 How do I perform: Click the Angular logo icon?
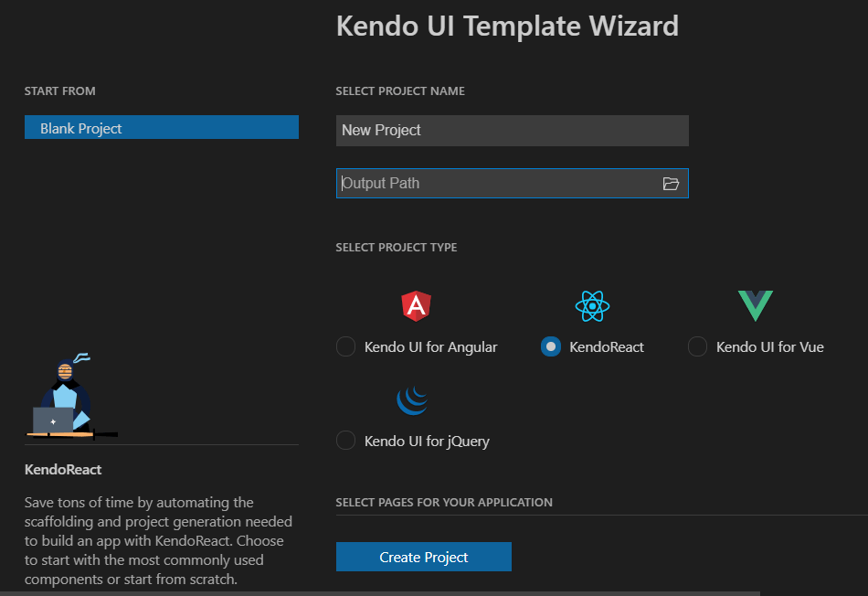point(416,305)
